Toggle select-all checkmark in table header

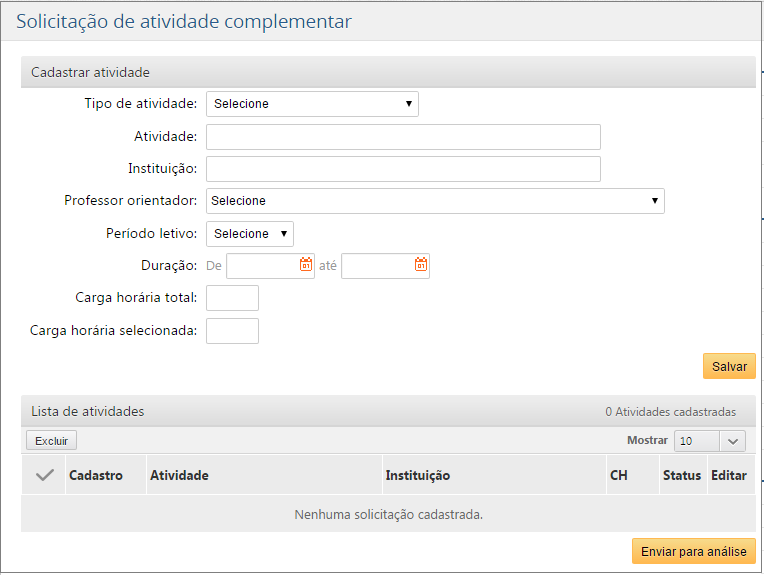[44, 476]
